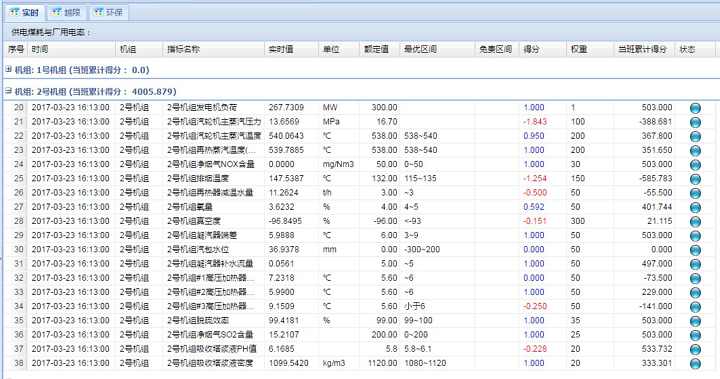Select the 2号机组发电机负荷 indicator name

pos(202,107)
